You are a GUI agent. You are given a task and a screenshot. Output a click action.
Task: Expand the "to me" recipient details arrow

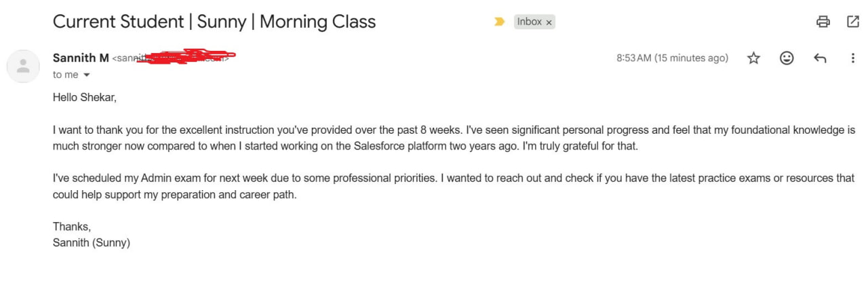point(87,75)
